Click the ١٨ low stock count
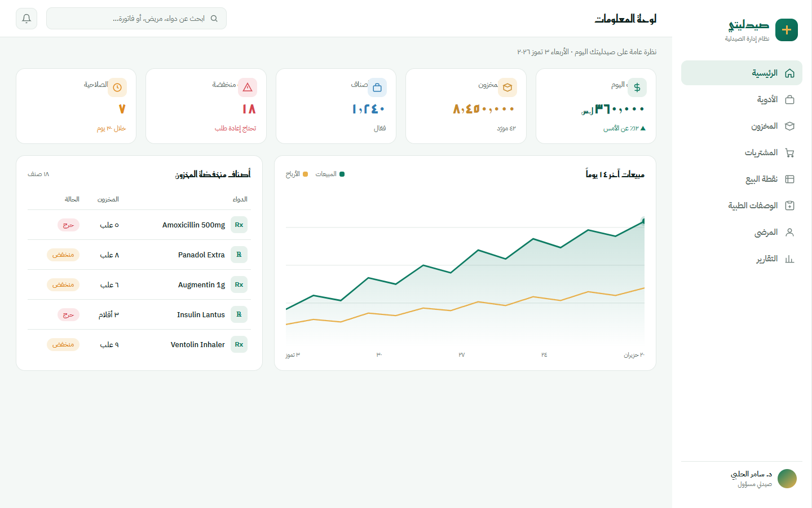The width and height of the screenshot is (812, 508). 249,109
